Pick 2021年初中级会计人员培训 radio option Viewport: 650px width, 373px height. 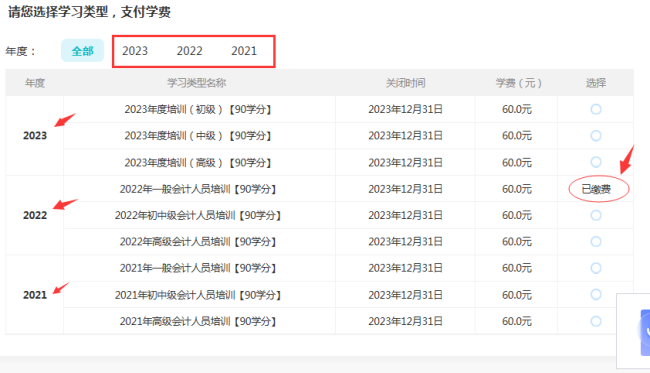[596, 294]
